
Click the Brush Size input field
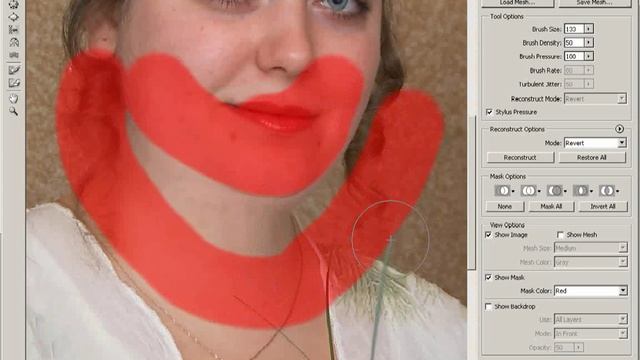(x=574, y=29)
